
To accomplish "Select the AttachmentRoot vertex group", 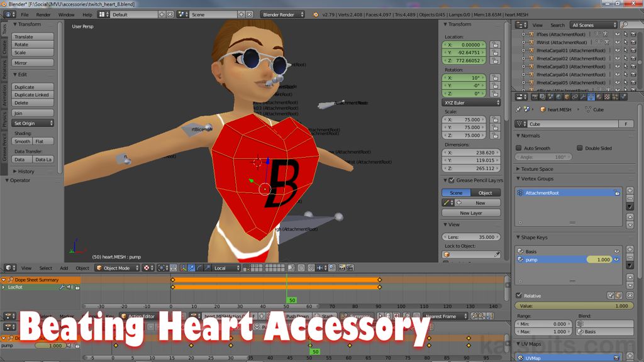I will (569, 192).
